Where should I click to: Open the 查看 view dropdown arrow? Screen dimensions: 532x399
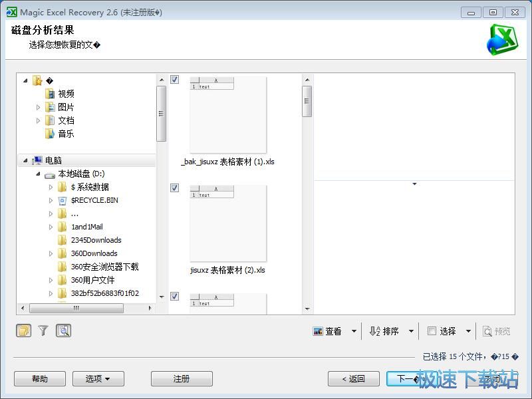tap(354, 331)
